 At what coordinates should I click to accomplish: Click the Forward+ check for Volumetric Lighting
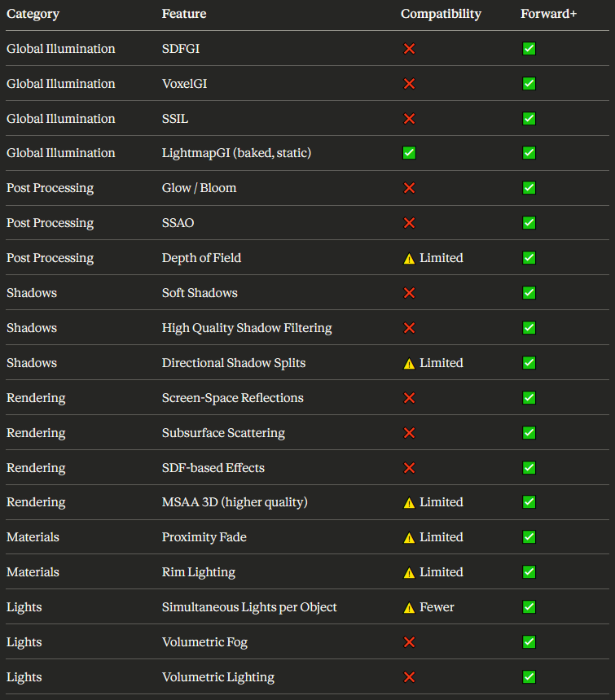tap(529, 676)
